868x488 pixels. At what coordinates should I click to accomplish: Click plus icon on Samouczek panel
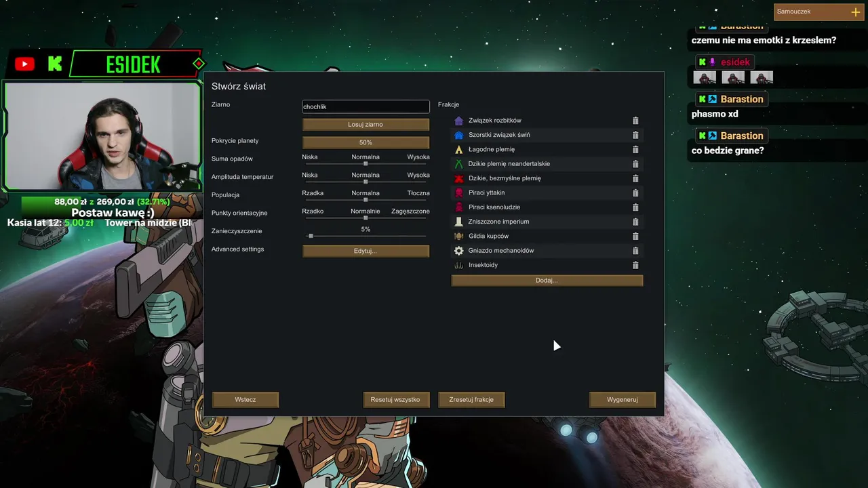tap(855, 12)
